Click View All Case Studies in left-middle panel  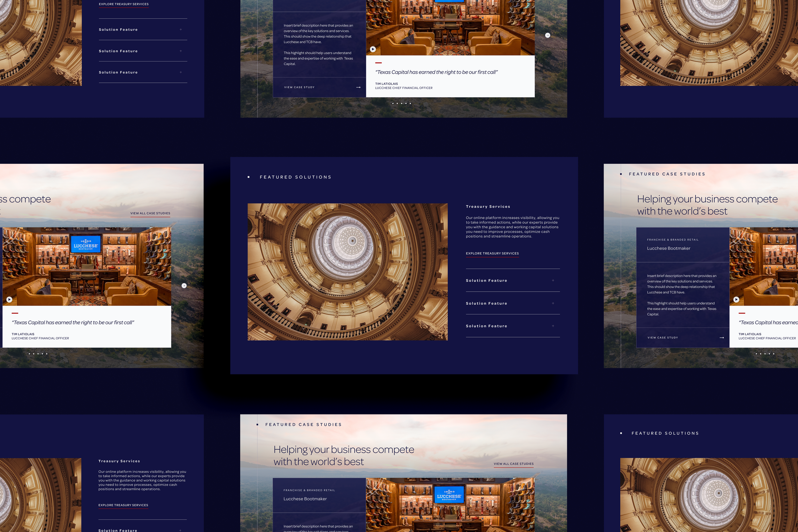[x=150, y=214]
